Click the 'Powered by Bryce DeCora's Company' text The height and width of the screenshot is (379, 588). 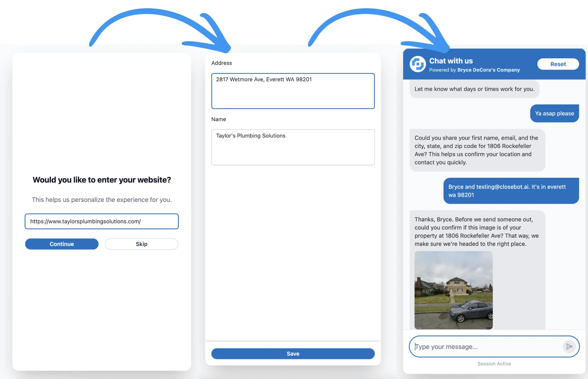474,70
